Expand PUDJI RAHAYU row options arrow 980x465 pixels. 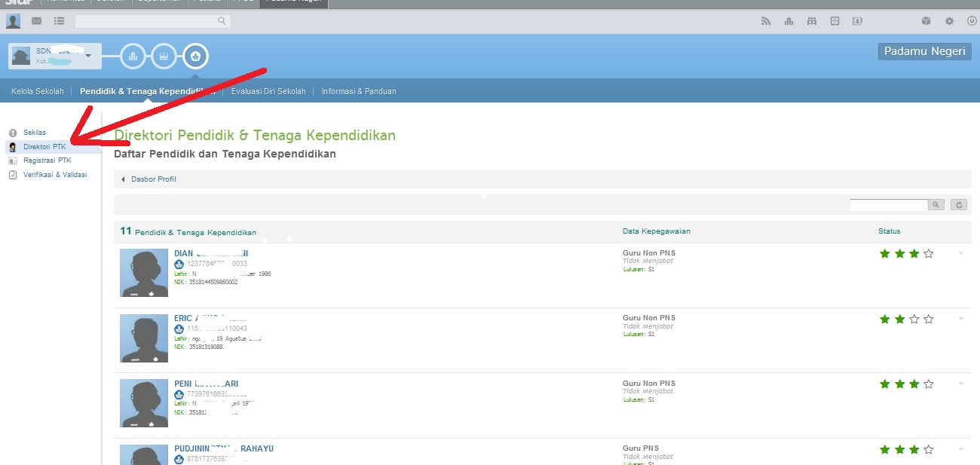961,448
